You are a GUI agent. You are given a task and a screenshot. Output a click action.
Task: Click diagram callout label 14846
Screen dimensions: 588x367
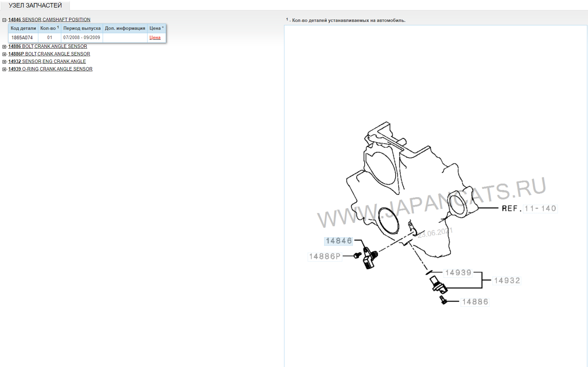338,241
